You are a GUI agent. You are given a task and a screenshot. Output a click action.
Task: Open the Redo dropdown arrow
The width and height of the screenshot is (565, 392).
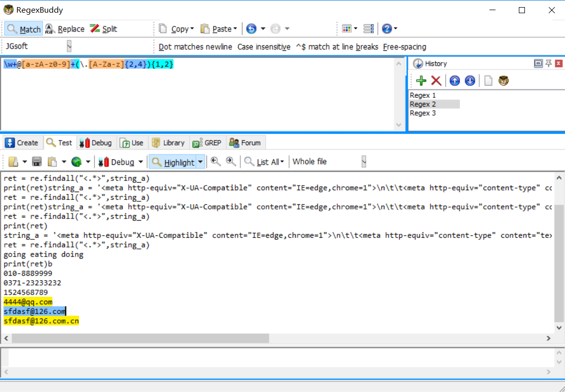coord(287,29)
